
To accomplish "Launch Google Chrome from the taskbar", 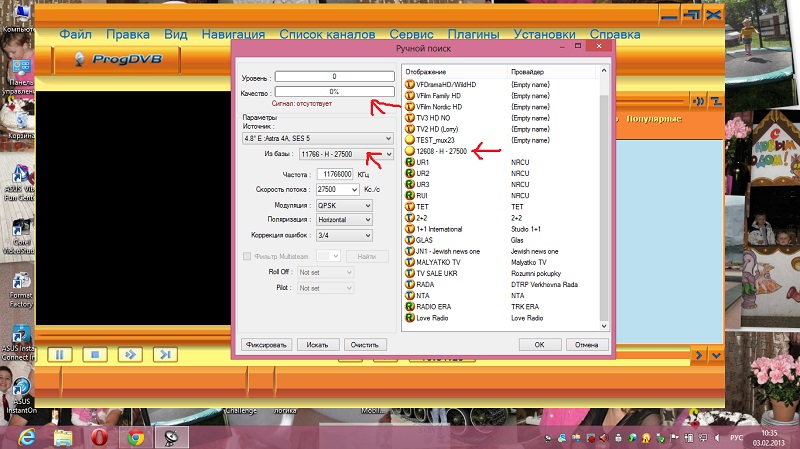I will 134,436.
